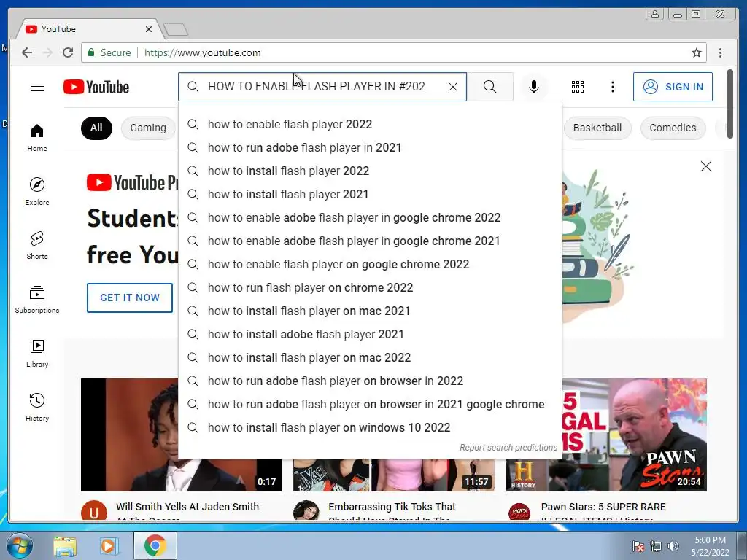
Task: Choose suggestion 'how to enable flash player 2022'
Action: pyautogui.click(x=370, y=124)
